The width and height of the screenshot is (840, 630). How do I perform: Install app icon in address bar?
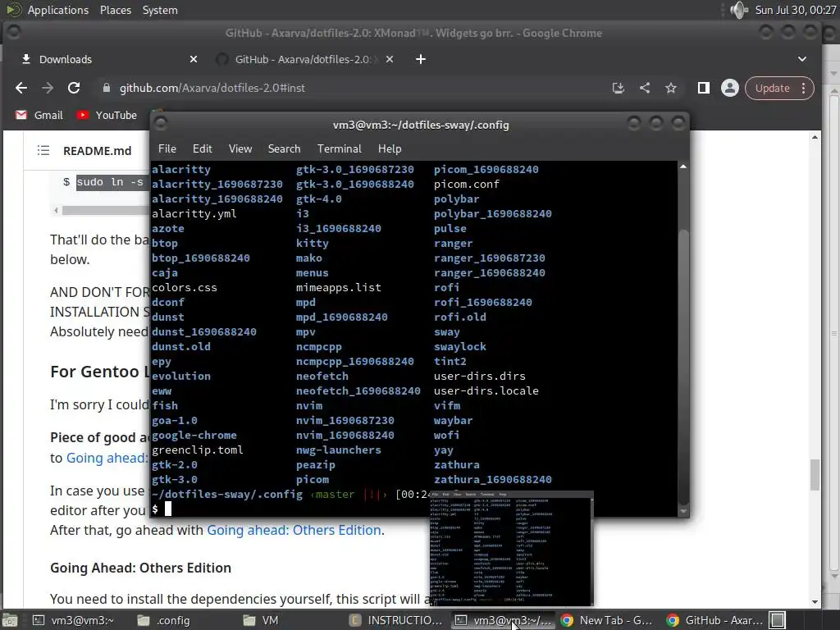coord(619,88)
